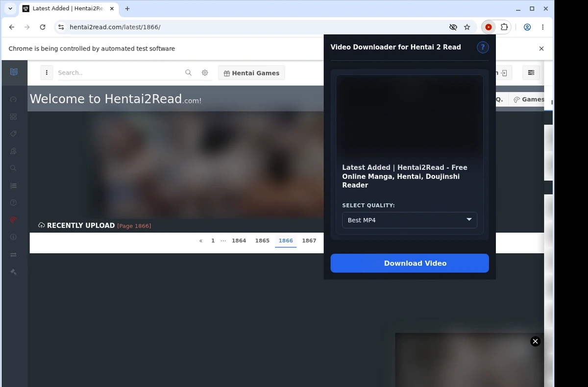Dismiss the automated test software notice
588x387 pixels.
point(541,48)
